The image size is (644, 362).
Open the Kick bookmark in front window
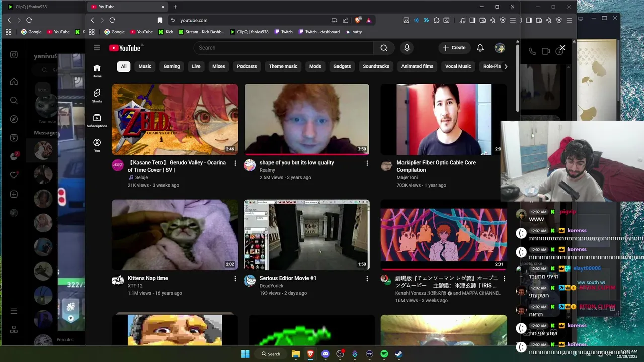166,32
